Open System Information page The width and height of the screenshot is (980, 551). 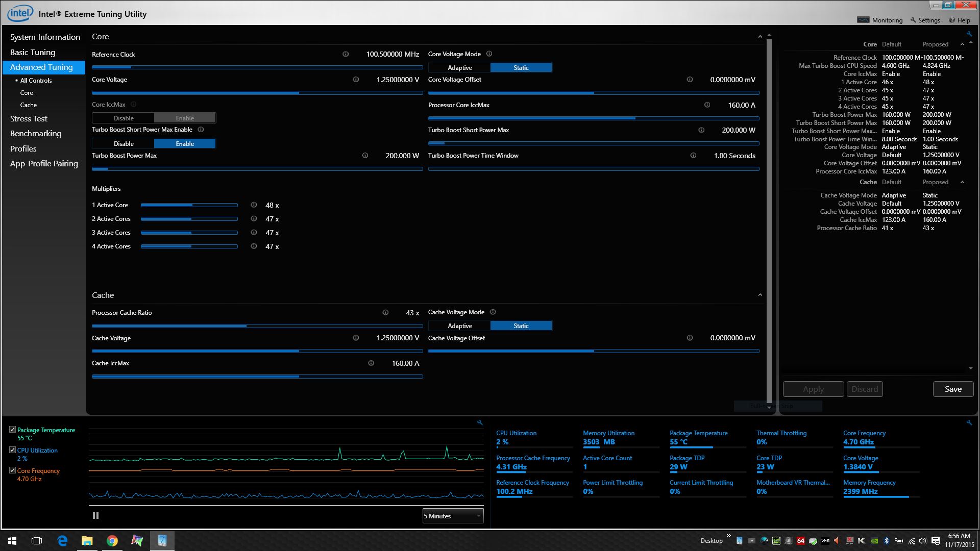45,37
